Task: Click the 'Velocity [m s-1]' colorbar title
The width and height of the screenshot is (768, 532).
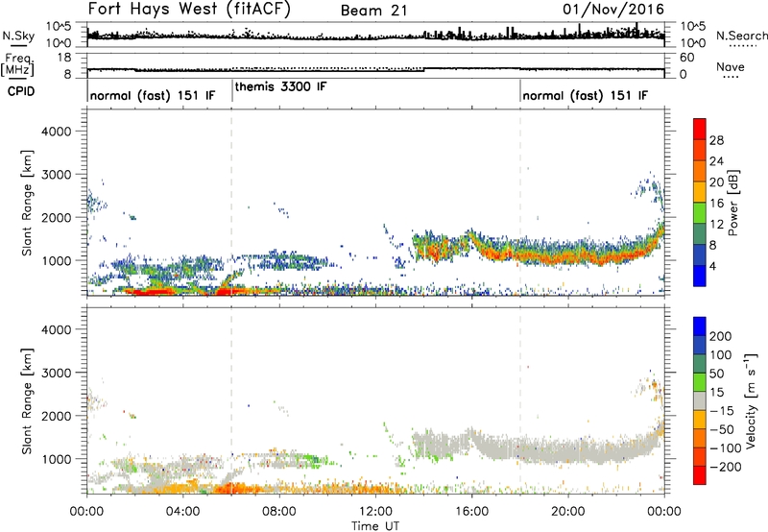Action: 751,400
